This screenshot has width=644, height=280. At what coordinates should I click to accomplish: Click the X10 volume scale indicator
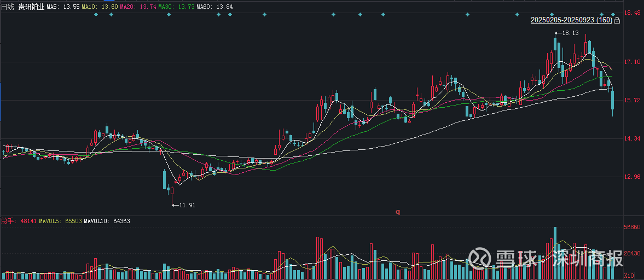[x=629, y=275]
